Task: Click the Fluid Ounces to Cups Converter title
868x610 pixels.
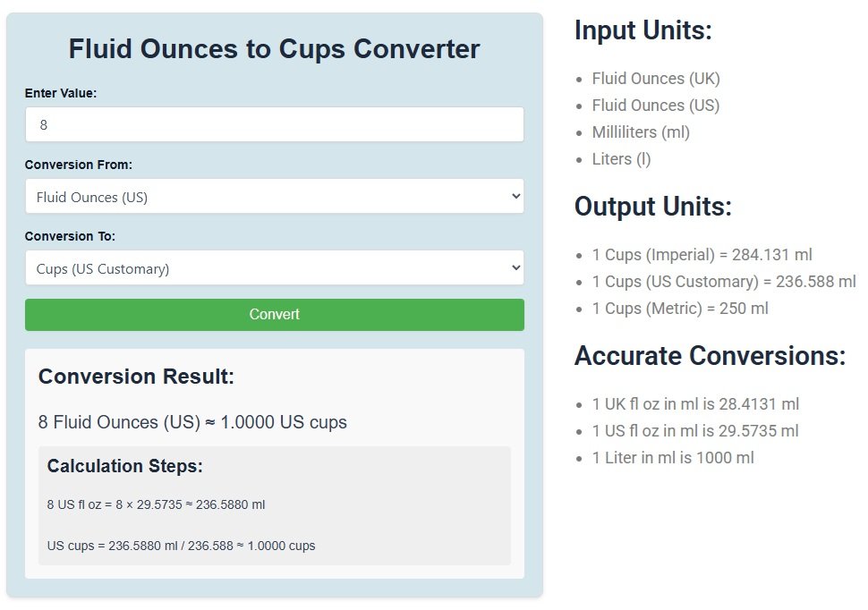Action: pos(274,49)
